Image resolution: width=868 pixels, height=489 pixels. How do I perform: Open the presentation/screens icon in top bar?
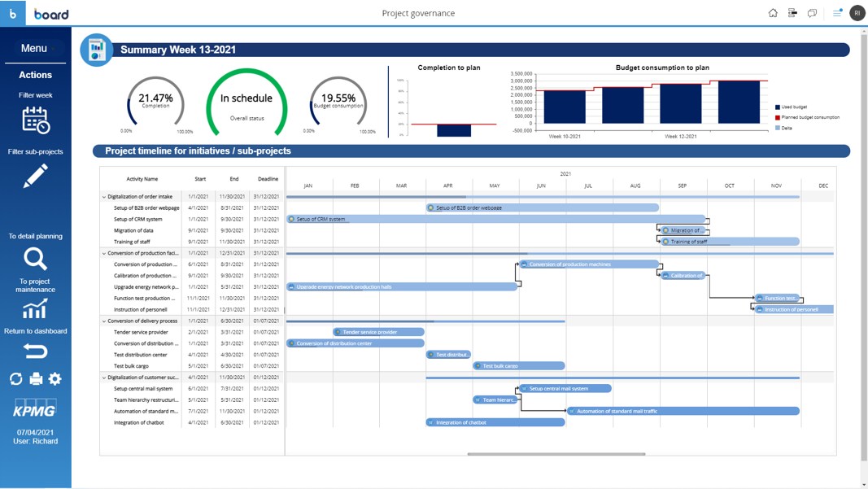coord(792,13)
